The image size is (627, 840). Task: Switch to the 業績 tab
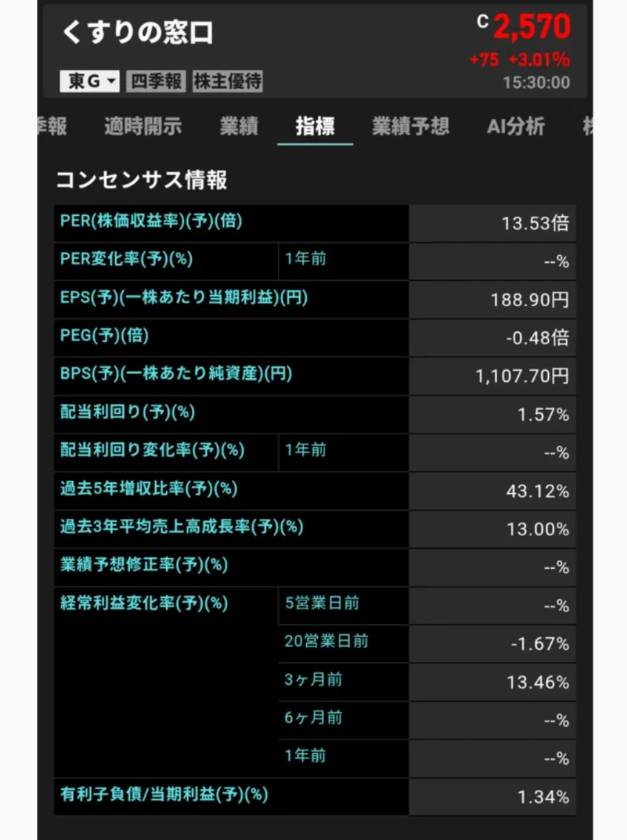(239, 126)
